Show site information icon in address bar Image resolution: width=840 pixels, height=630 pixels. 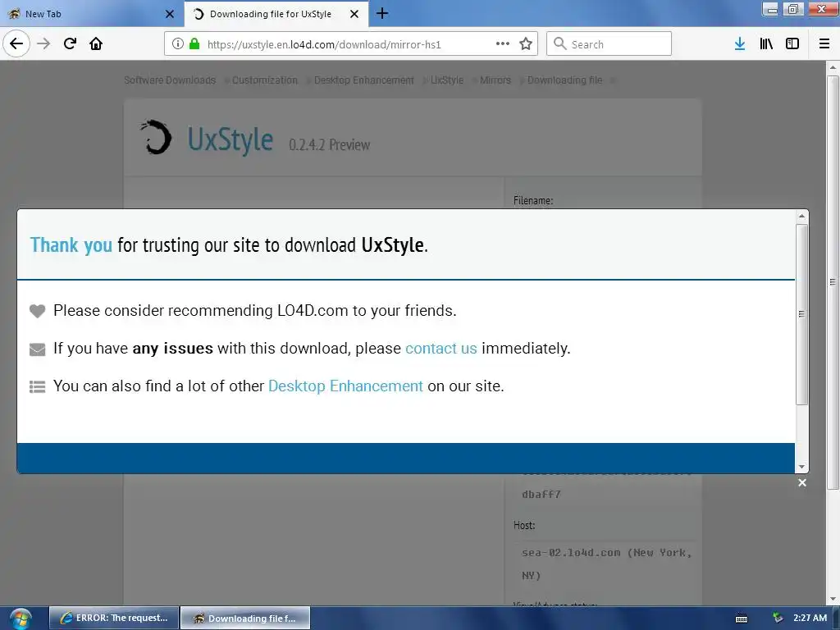click(178, 44)
